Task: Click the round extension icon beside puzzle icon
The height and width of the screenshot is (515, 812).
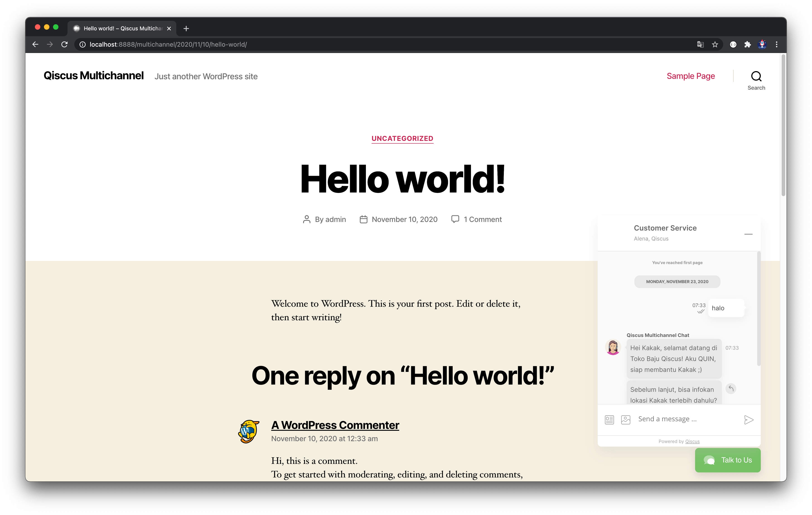Action: (x=733, y=44)
